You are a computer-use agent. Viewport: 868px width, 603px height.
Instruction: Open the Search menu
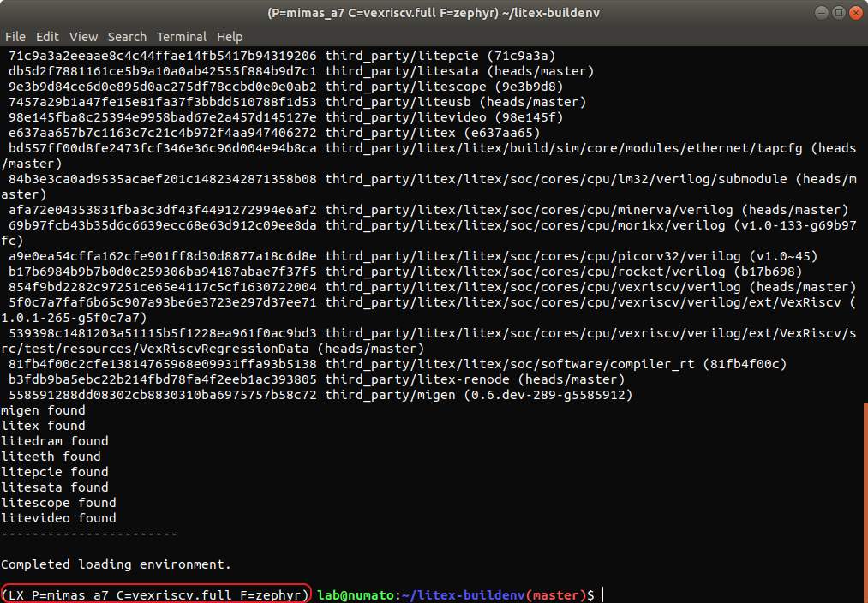click(x=127, y=37)
